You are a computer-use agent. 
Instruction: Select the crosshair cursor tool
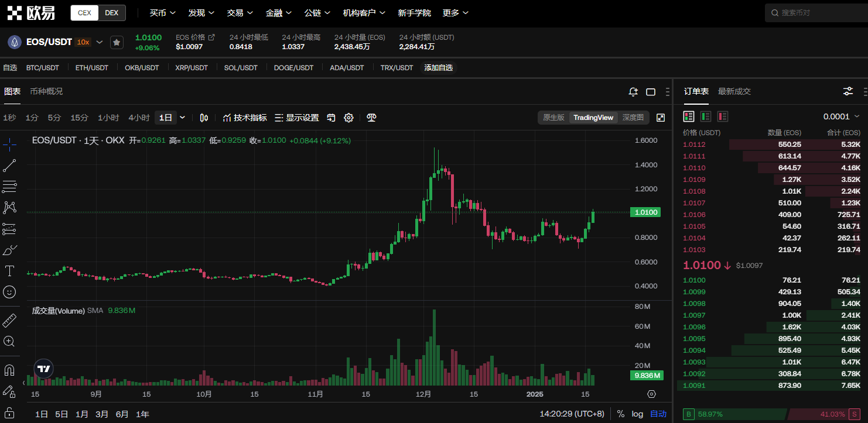9,144
